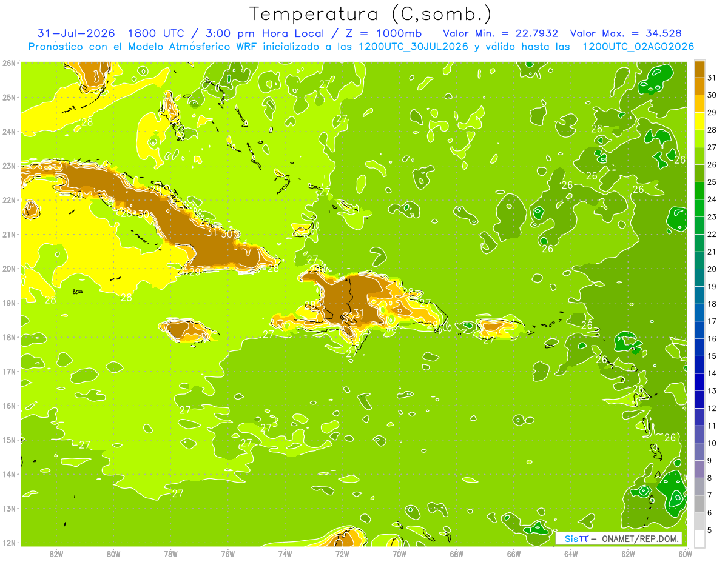Click the 20N latitude axis label
Image resolution: width=728 pixels, height=562 pixels.
point(9,269)
